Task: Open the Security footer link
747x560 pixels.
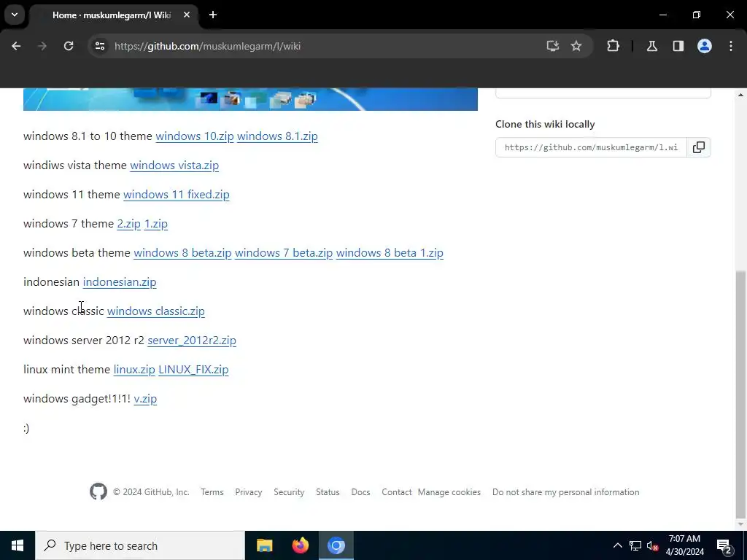Action: [x=289, y=492]
